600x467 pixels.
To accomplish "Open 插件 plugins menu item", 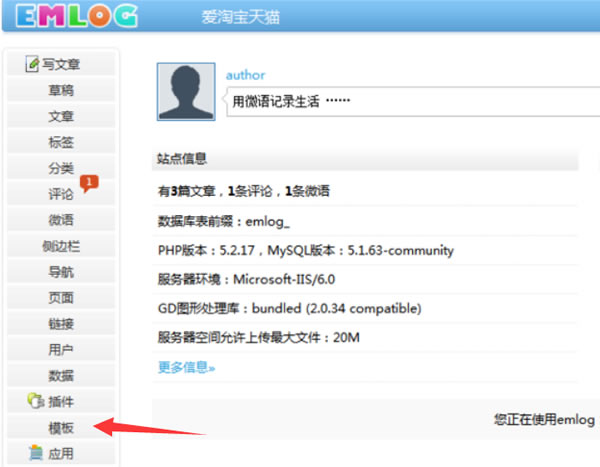I will [x=61, y=402].
